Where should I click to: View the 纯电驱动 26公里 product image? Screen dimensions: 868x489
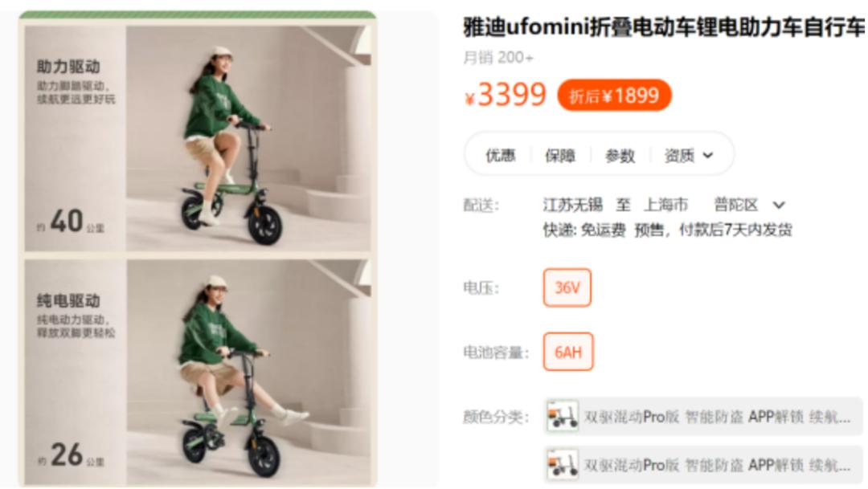[198, 373]
